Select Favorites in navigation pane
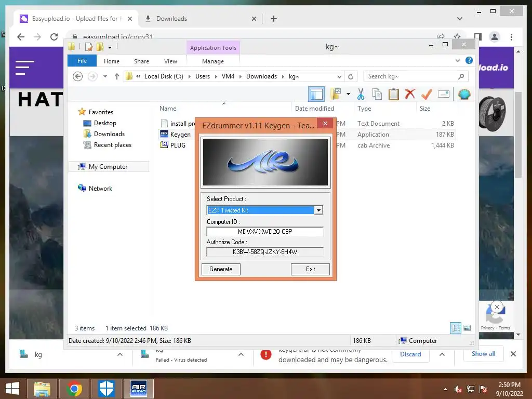532x399 pixels. [101, 112]
